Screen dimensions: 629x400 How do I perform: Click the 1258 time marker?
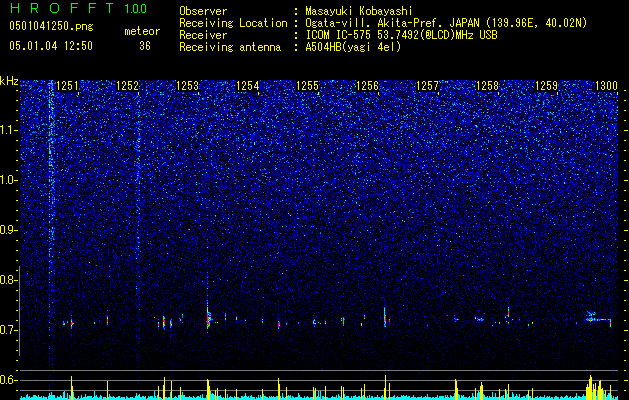coord(487,86)
